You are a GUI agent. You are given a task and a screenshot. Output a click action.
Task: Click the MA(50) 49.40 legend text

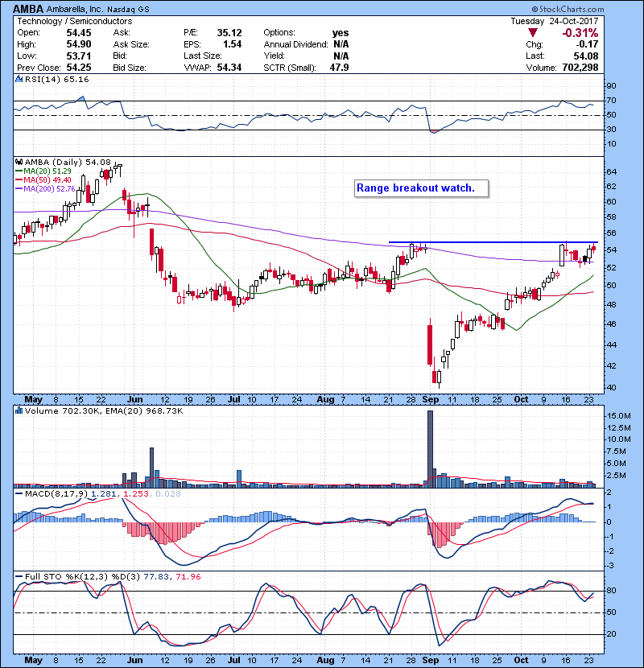(x=47, y=180)
